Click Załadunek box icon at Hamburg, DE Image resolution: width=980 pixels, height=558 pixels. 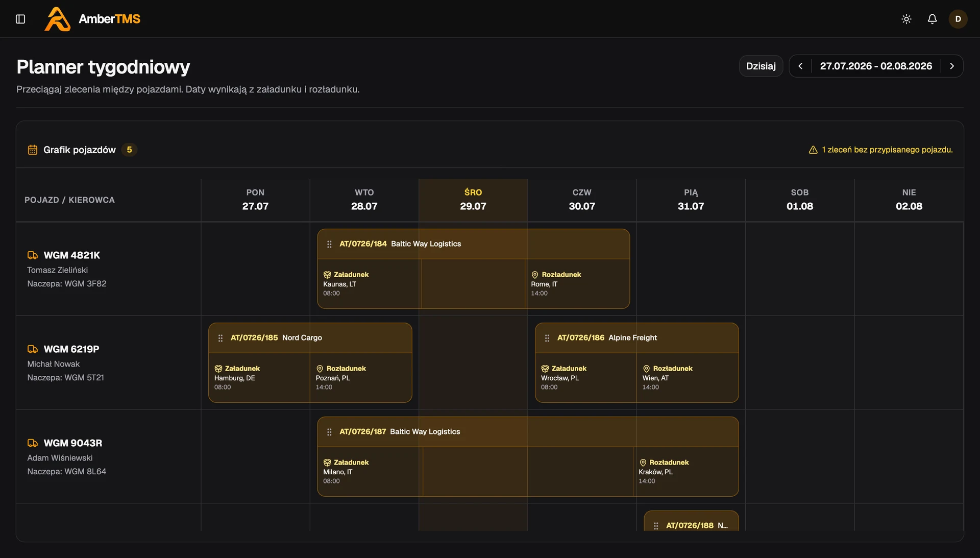pyautogui.click(x=218, y=369)
